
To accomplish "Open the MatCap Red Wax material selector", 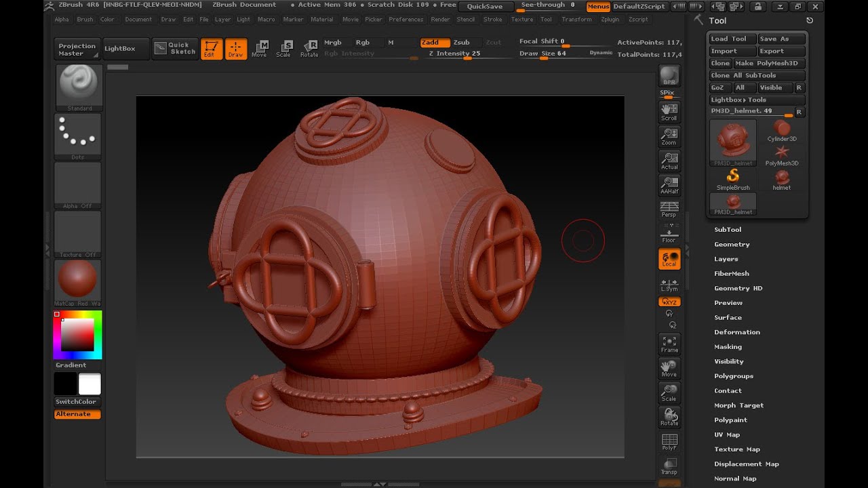I will pos(78,283).
